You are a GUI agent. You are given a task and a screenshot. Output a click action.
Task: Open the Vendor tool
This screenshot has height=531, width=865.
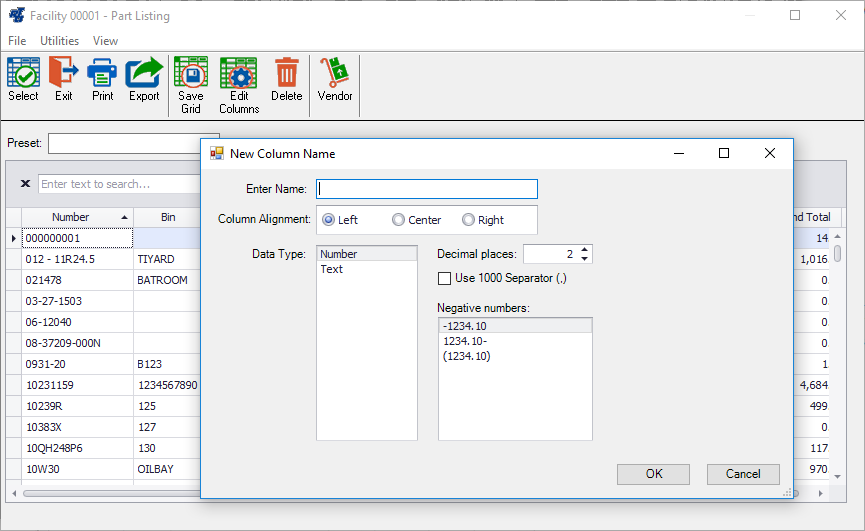335,75
